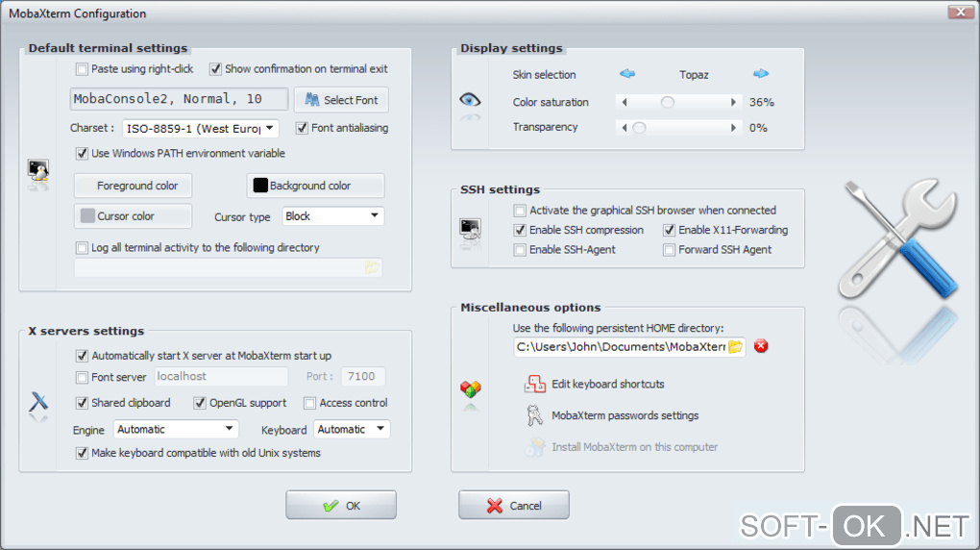Screen dimensions: 980x550
Task: Open MobaXterm passwords settings
Action: point(625,415)
